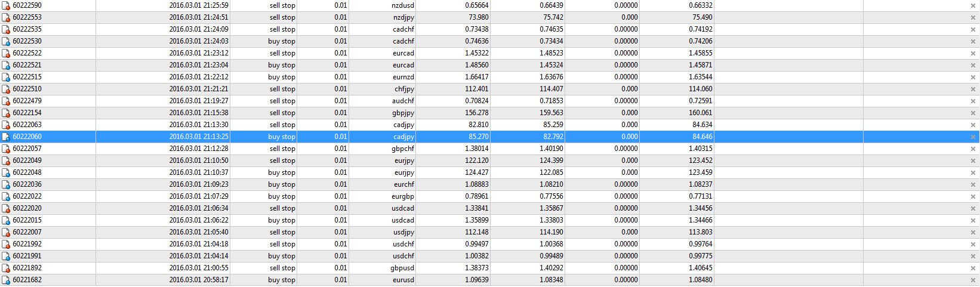Screen dimensions: 980x287
Task: Click current price 1.40645 for gbpusd
Action: 700,268
